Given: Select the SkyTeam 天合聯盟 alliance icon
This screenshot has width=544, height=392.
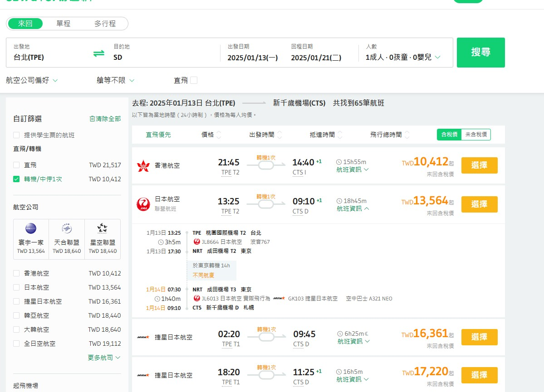Looking at the screenshot, I should (x=67, y=228).
